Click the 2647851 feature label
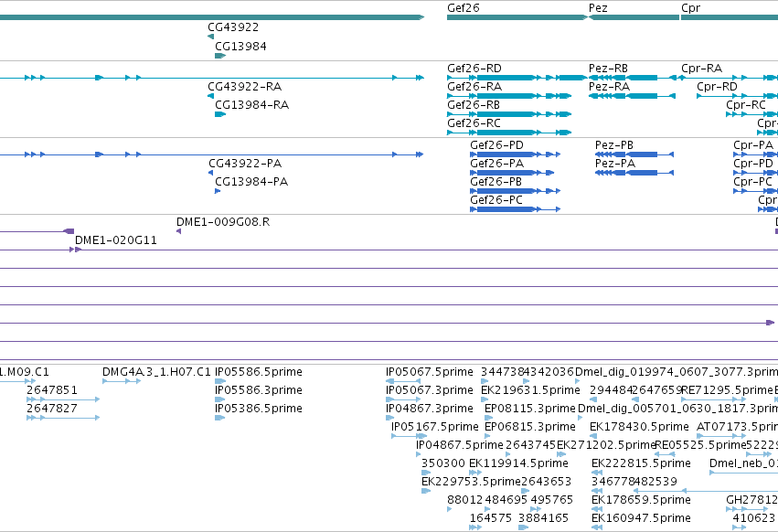Screen dimensions: 778x532 coord(52,390)
